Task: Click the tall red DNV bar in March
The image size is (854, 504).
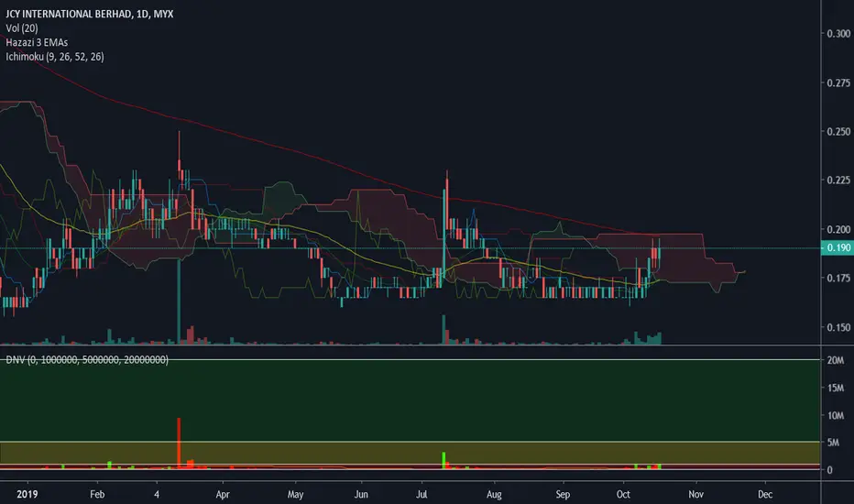Action: (x=179, y=443)
